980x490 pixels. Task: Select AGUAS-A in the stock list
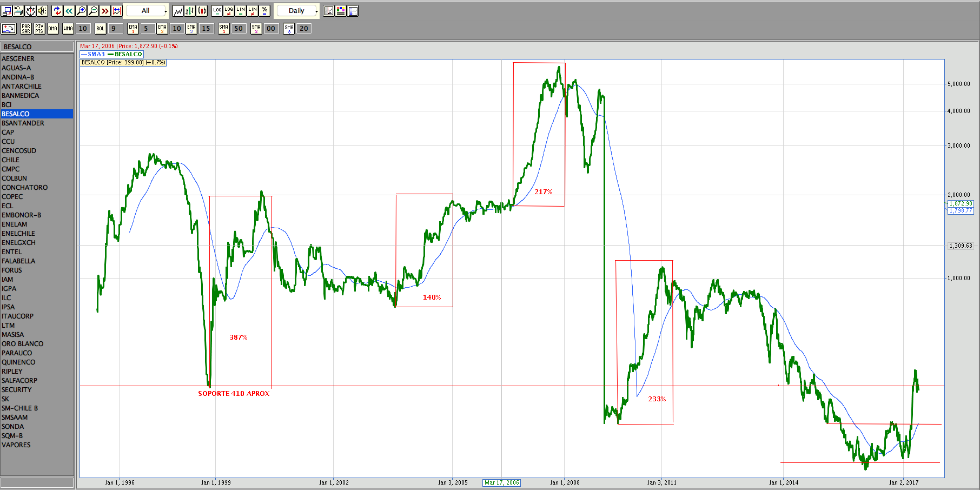(37, 68)
